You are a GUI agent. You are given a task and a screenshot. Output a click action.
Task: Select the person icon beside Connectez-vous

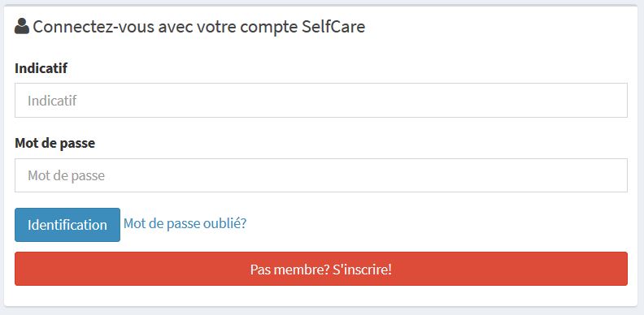pyautogui.click(x=22, y=26)
